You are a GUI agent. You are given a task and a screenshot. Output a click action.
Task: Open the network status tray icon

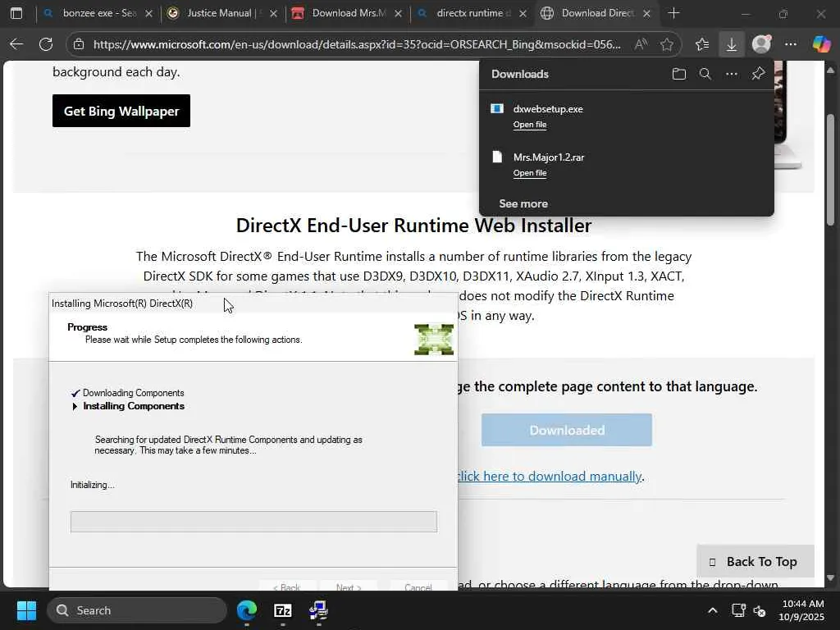(x=738, y=610)
